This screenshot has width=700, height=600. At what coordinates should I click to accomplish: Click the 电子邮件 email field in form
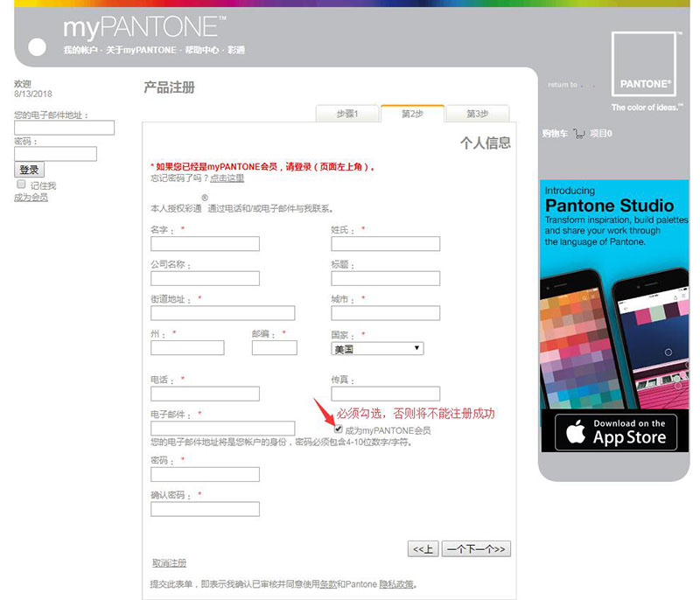[223, 429]
